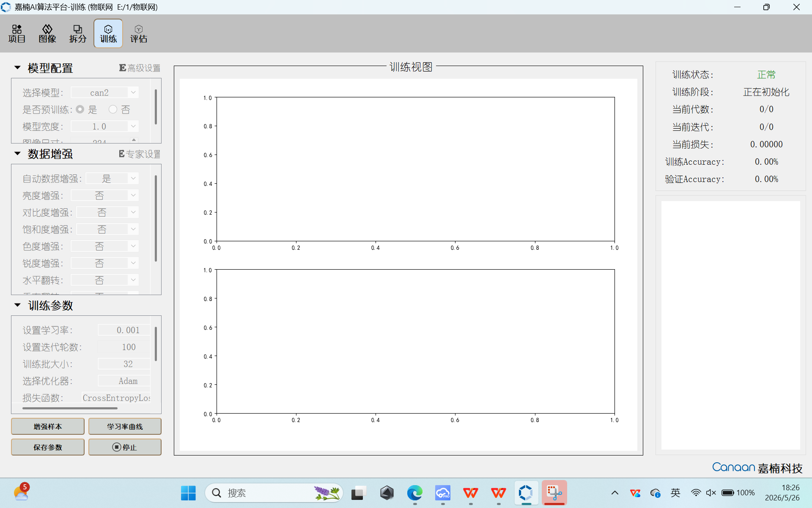The width and height of the screenshot is (812, 508).
Task: Click the 嘉楠 app logo in title bar
Action: click(6, 7)
